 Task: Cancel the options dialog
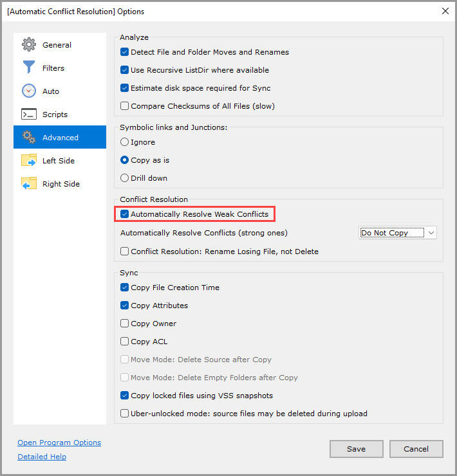(x=416, y=449)
